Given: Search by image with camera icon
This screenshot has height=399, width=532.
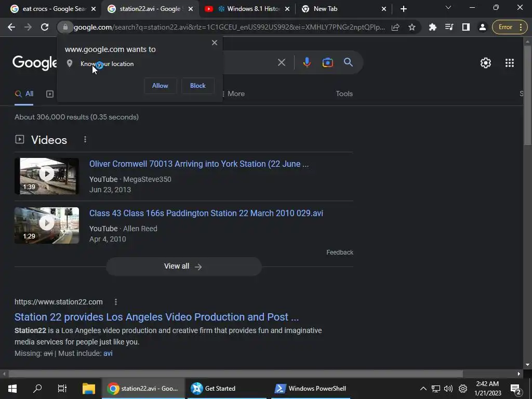Looking at the screenshot, I should tap(327, 62).
